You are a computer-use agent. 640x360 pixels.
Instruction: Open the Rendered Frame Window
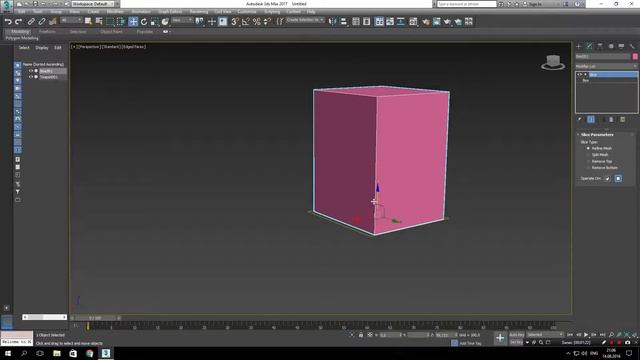pyautogui.click(x=436, y=22)
